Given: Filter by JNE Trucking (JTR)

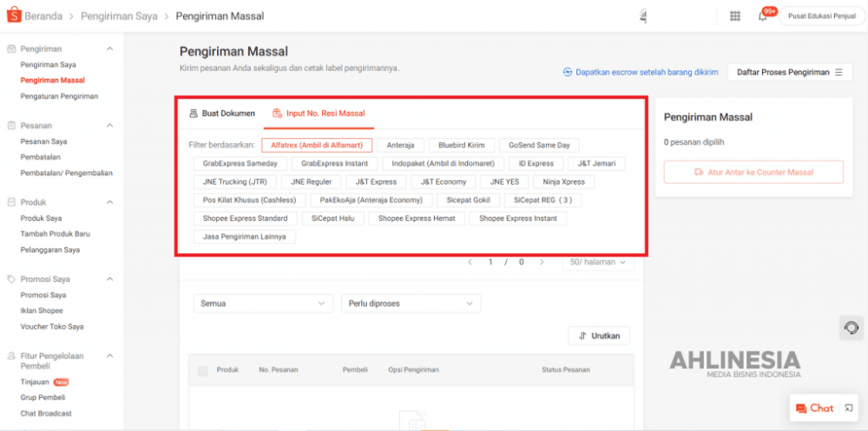Looking at the screenshot, I should [234, 181].
